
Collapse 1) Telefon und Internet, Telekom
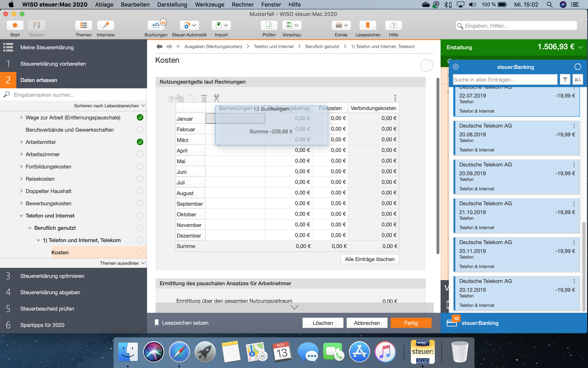point(38,240)
